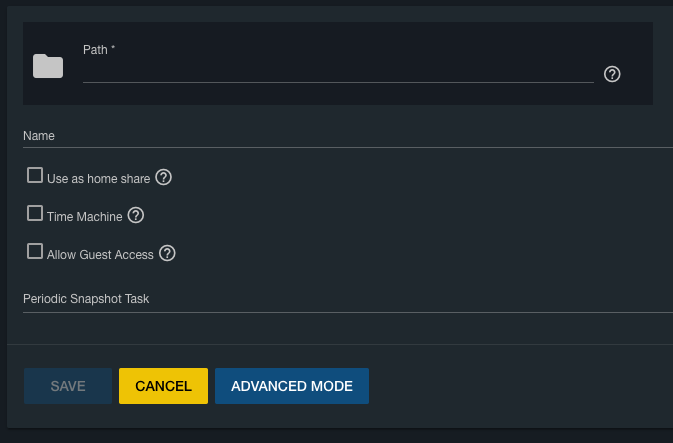
Task: Tick the Time Machine checkbox
Action: coord(35,213)
